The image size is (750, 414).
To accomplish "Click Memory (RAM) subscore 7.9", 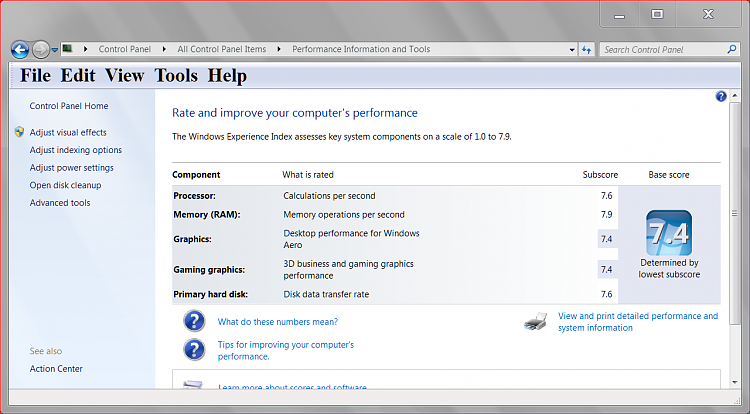I will [607, 214].
